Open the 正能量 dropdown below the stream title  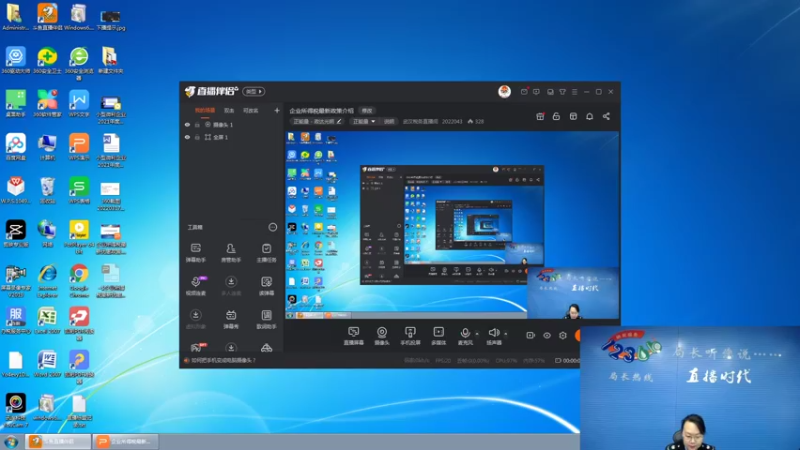point(364,121)
